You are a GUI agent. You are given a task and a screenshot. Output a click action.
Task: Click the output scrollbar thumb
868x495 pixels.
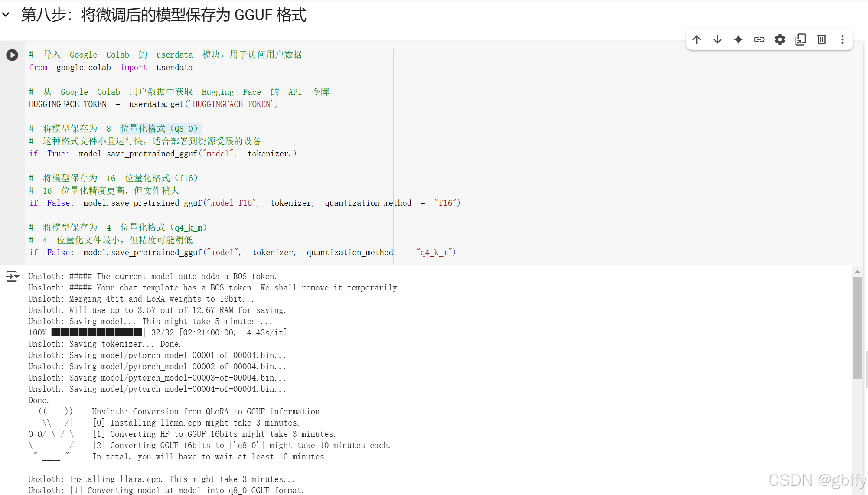(857, 327)
